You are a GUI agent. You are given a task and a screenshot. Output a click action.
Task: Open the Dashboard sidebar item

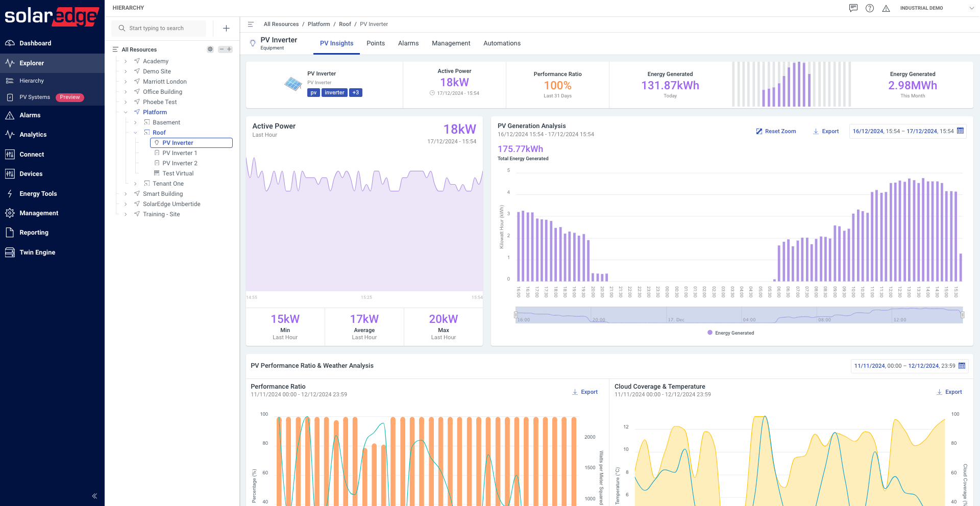tap(52, 43)
